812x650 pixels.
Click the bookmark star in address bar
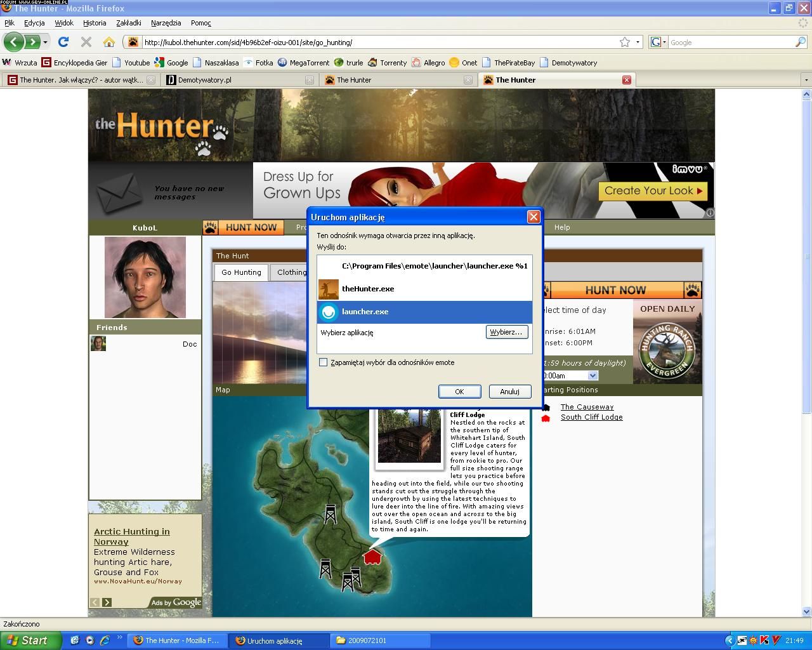point(625,42)
